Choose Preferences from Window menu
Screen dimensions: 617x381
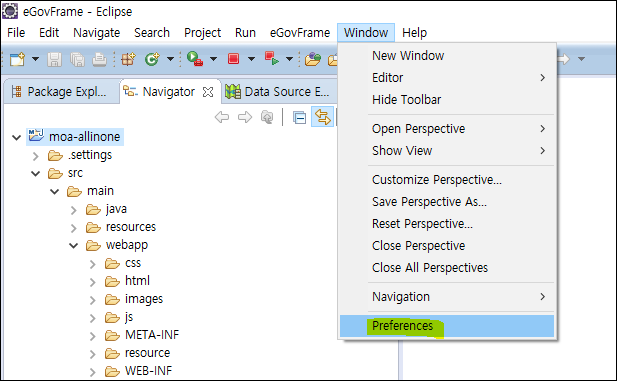click(447, 326)
